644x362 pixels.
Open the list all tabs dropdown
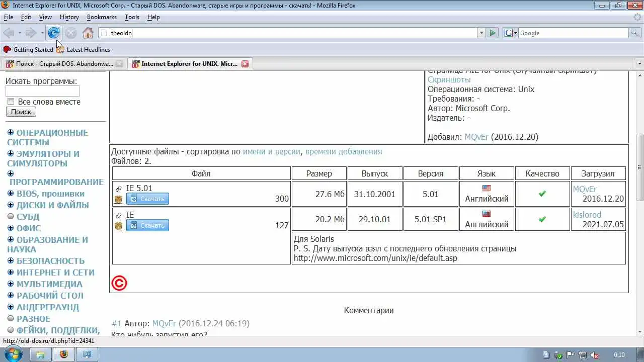tap(639, 64)
